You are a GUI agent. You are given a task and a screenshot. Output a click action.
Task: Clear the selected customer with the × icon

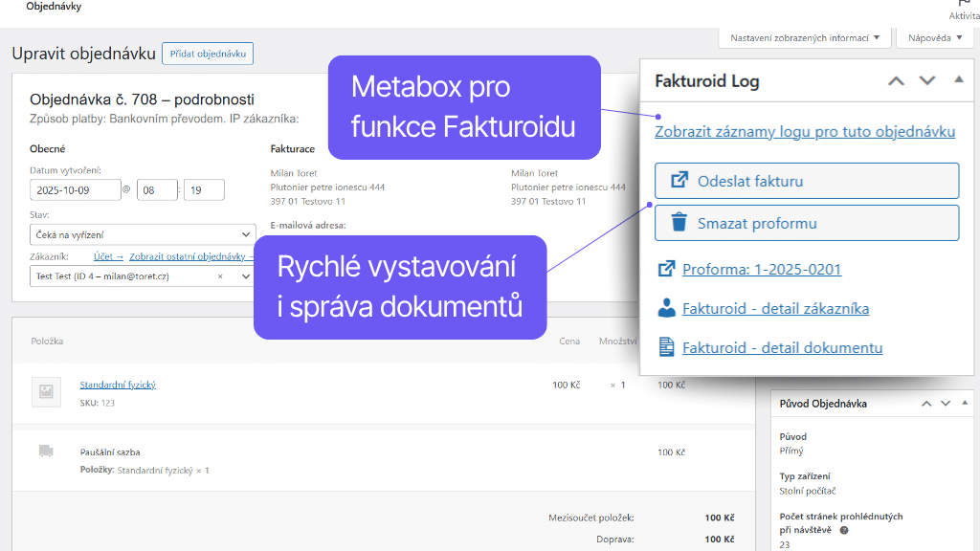pyautogui.click(x=220, y=276)
